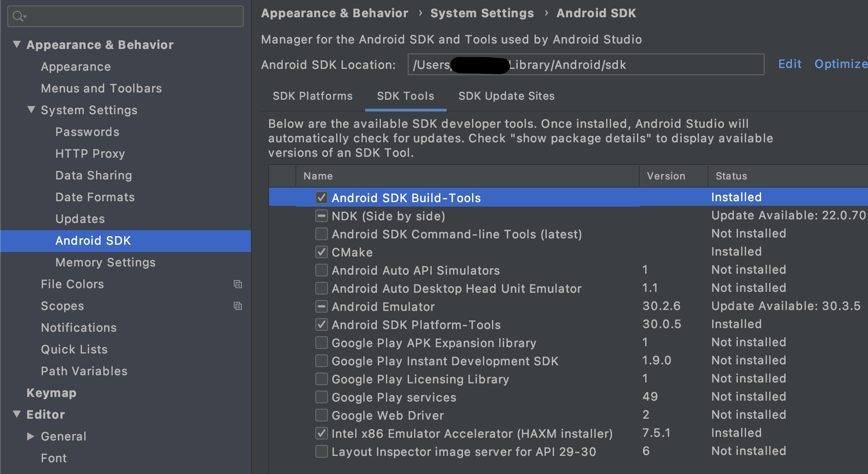The image size is (868, 474).
Task: Enable Android Auto API Simulators checkbox
Action: (x=322, y=270)
